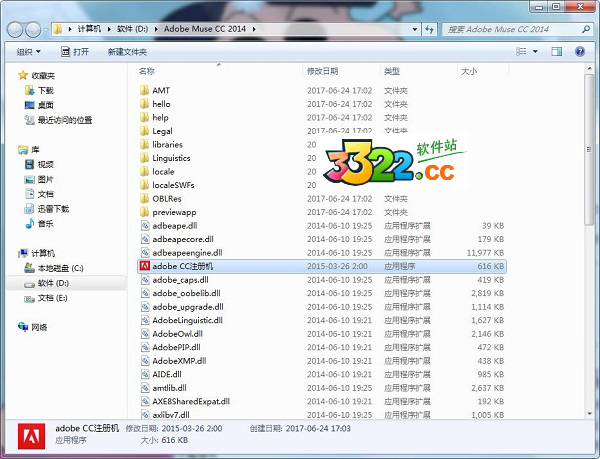The width and height of the screenshot is (600, 459).
Task: Click the red Adobe icon of adobe CC注册机
Action: coord(145,266)
